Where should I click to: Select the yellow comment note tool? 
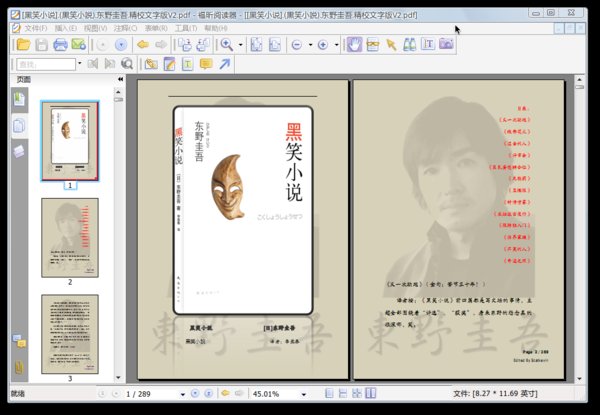pyautogui.click(x=206, y=64)
